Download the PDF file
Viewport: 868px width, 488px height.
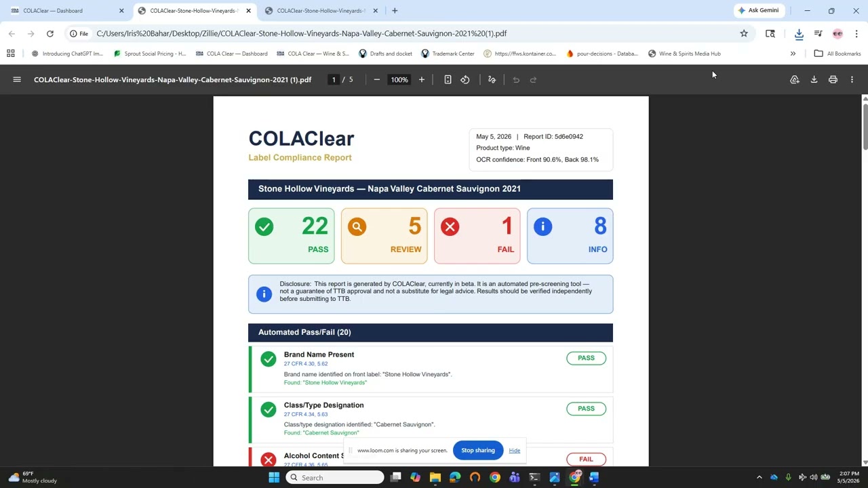tap(814, 80)
